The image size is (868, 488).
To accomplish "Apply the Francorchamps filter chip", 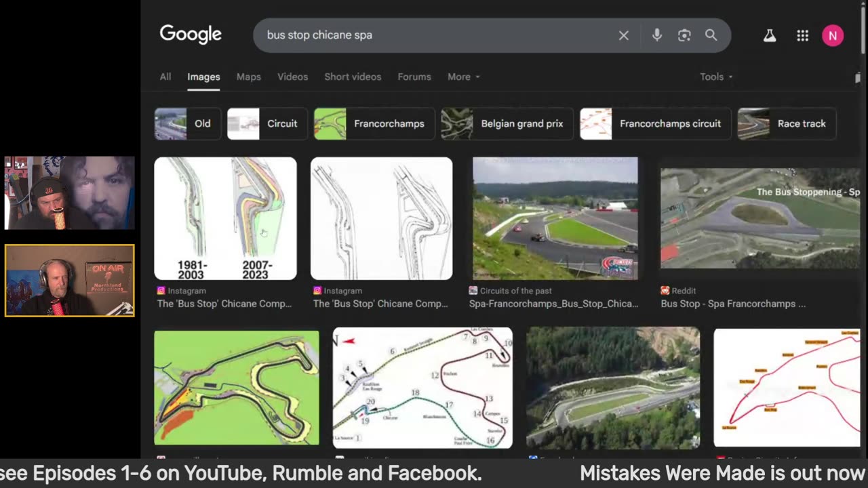I will click(x=374, y=123).
